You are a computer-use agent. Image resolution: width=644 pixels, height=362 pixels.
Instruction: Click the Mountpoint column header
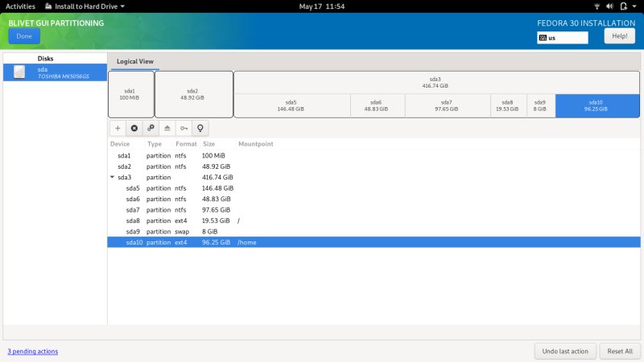coord(255,144)
